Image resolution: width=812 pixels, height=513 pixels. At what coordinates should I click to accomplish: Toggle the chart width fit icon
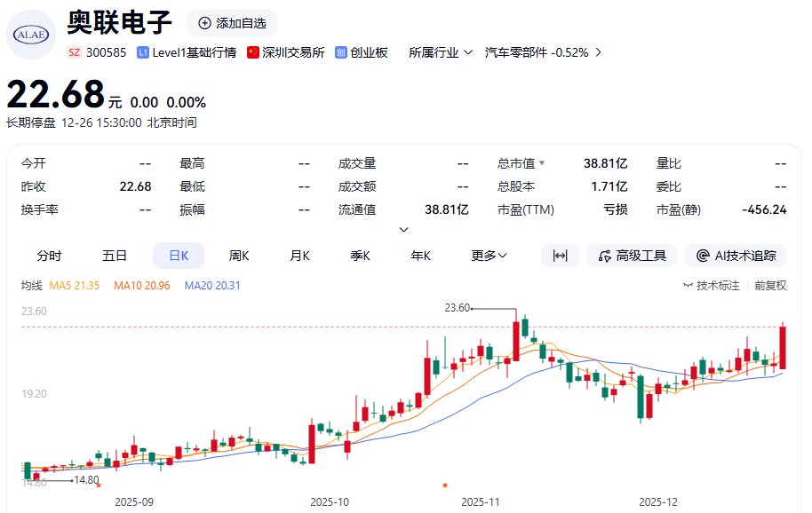pos(560,256)
